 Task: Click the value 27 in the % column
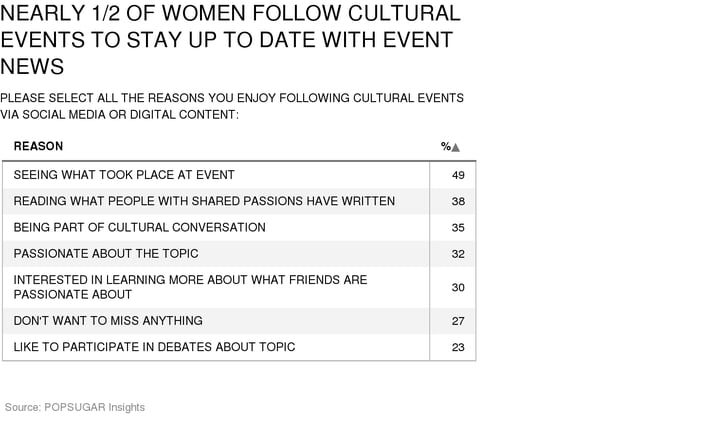pyautogui.click(x=458, y=321)
